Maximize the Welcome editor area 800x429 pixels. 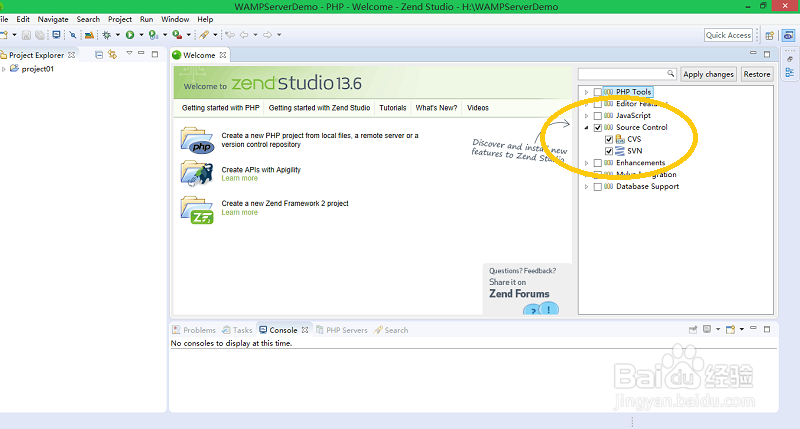click(x=767, y=54)
